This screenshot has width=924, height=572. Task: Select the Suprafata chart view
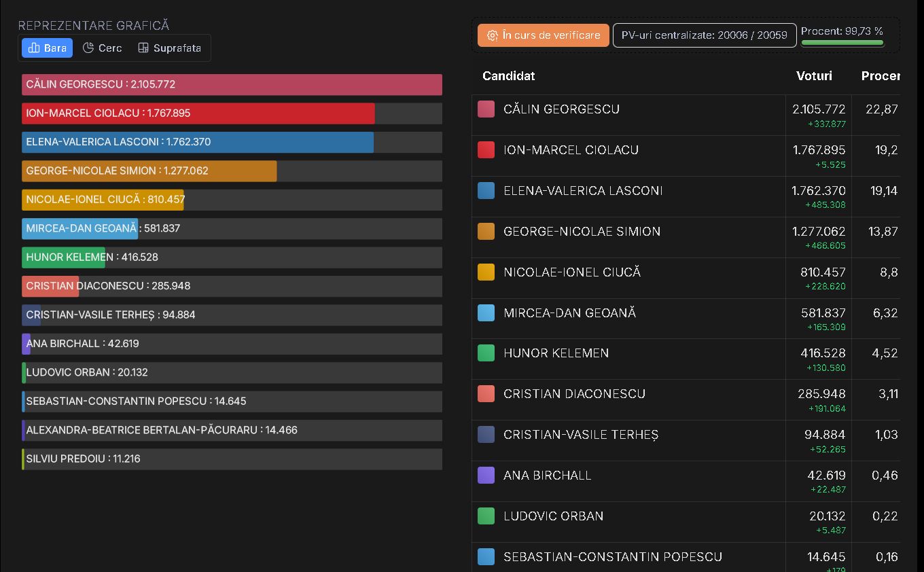[169, 48]
